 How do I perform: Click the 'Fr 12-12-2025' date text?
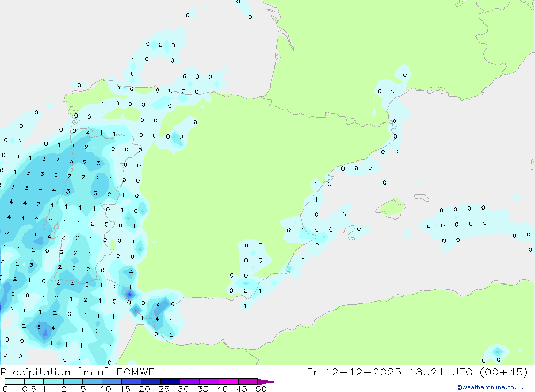pyautogui.click(x=354, y=372)
